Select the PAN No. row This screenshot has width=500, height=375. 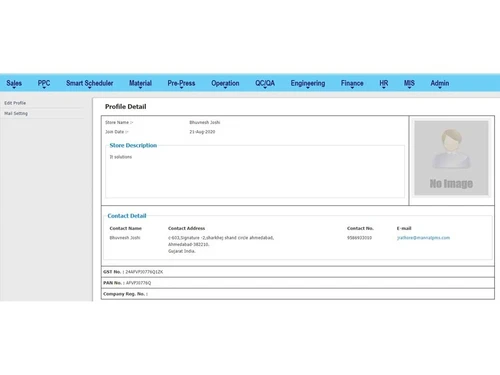coord(298,283)
